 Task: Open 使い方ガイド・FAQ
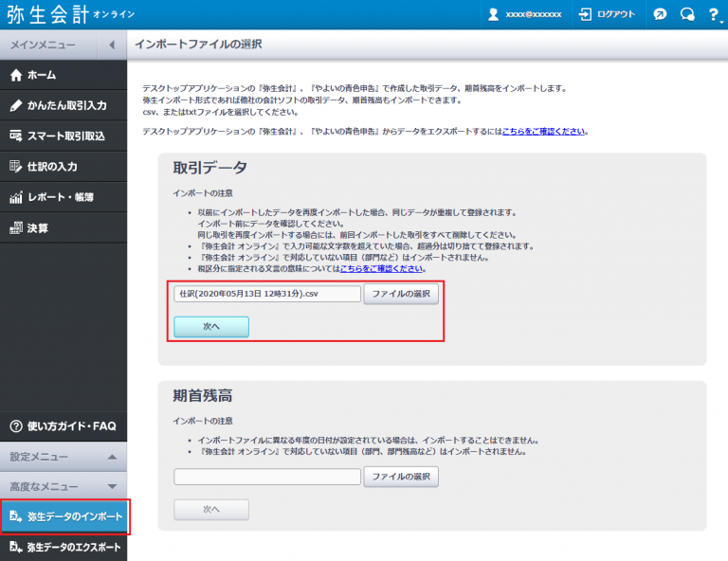pyautogui.click(x=64, y=426)
